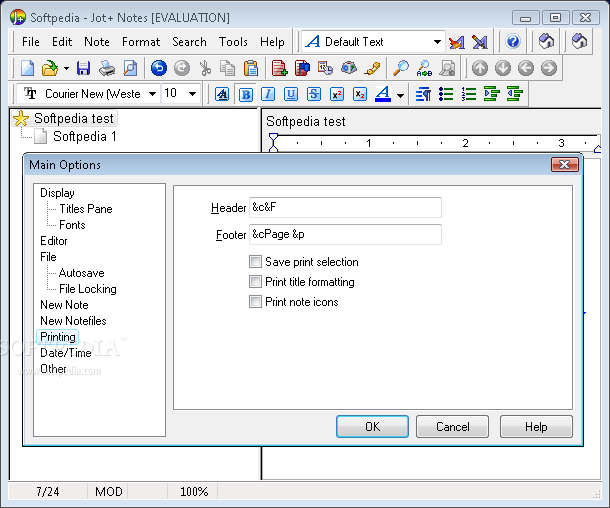
Task: Toggle Strikethrough formatting button
Action: (x=314, y=94)
